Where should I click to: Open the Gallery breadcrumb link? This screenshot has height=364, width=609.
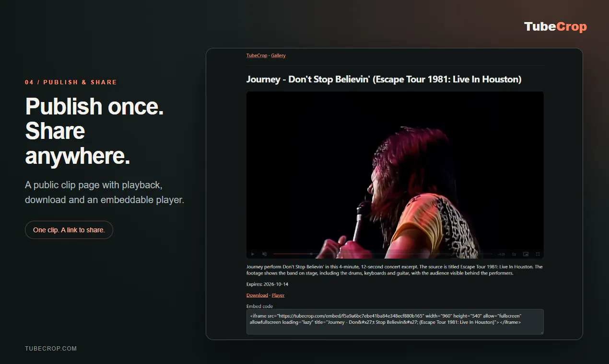(278, 56)
